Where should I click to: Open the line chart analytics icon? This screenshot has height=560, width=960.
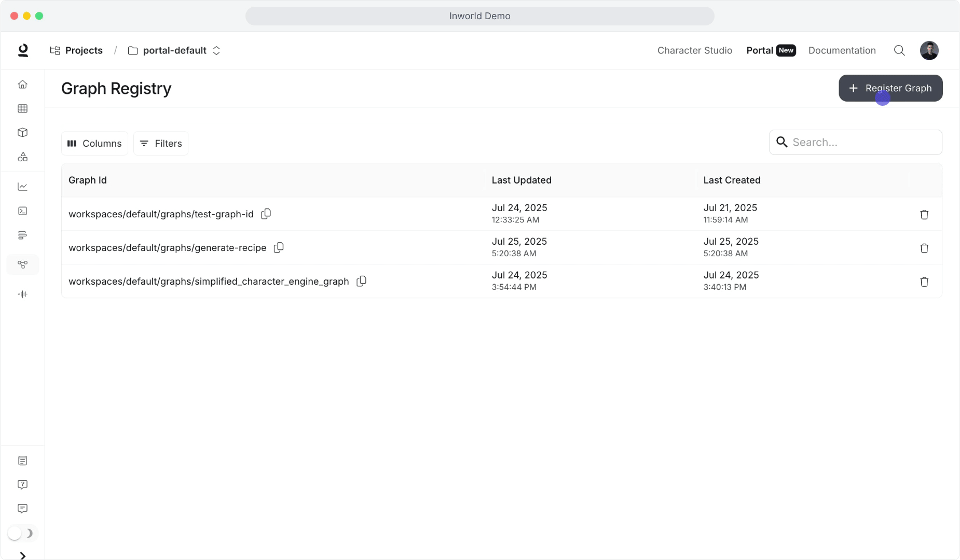click(x=22, y=187)
